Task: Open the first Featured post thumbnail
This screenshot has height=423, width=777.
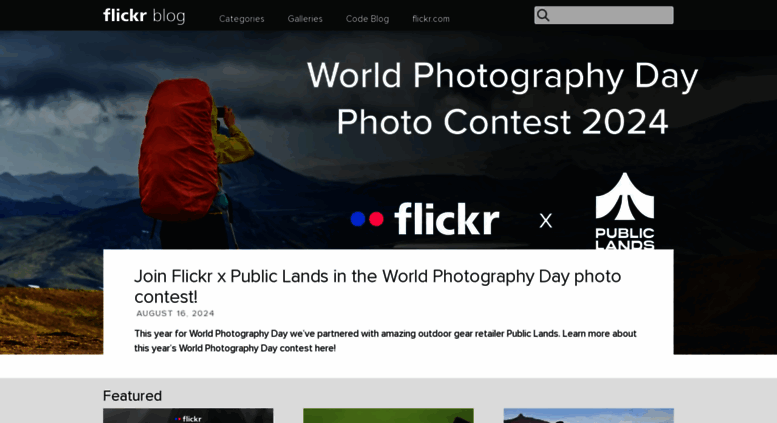Action: [188, 416]
